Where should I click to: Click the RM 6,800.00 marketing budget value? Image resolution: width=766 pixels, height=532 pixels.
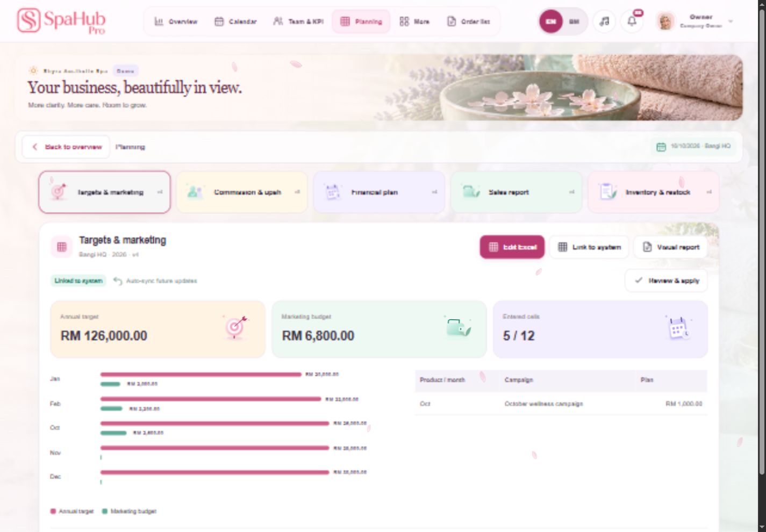[x=318, y=336]
